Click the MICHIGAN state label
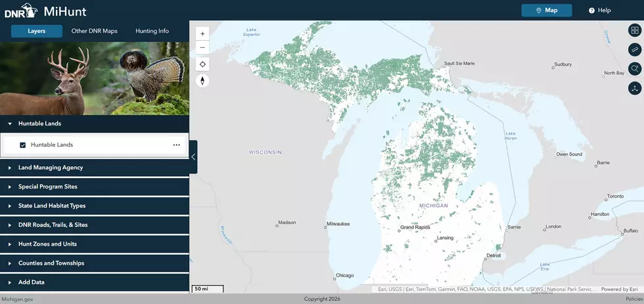 coord(434,206)
